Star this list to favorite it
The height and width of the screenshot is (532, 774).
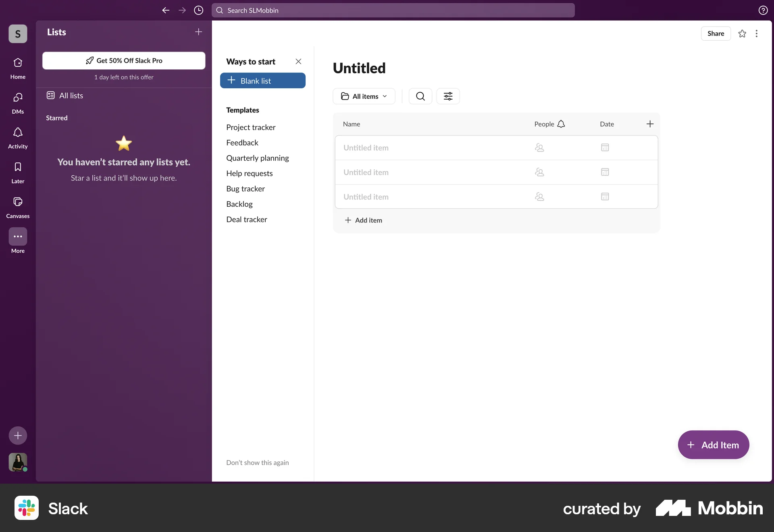[x=742, y=33]
